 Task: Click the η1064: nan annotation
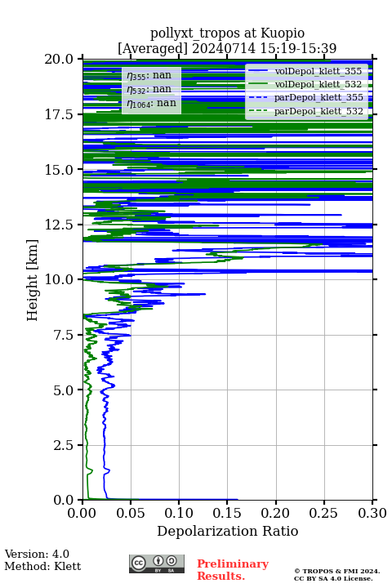[152, 104]
